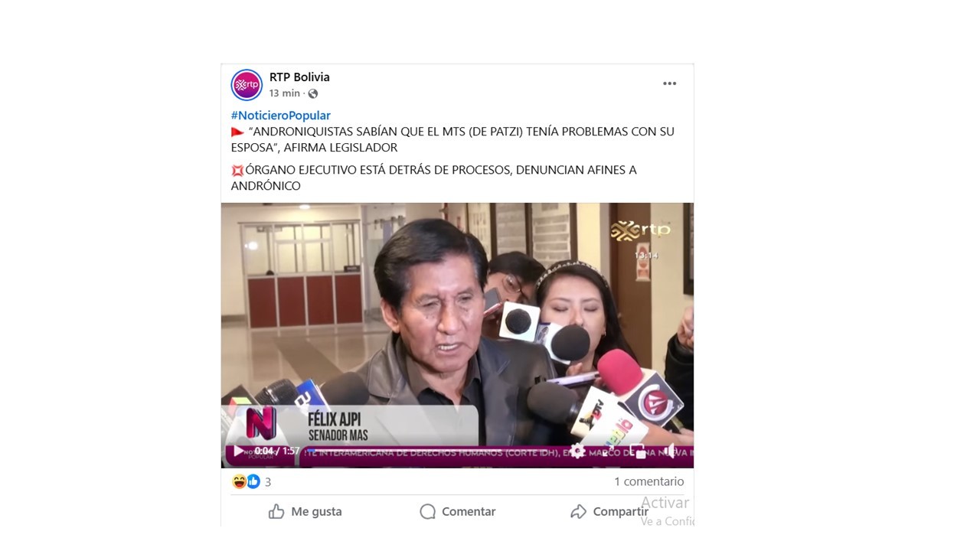Mute the video using speaker icon
980x551 pixels.
coord(670,451)
